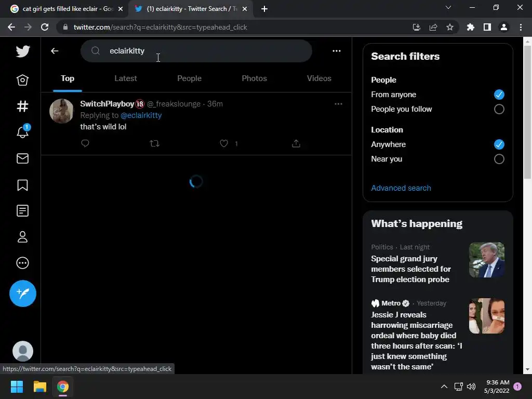
Task: Open Home from the Twitter sidebar
Action: [x=22, y=80]
